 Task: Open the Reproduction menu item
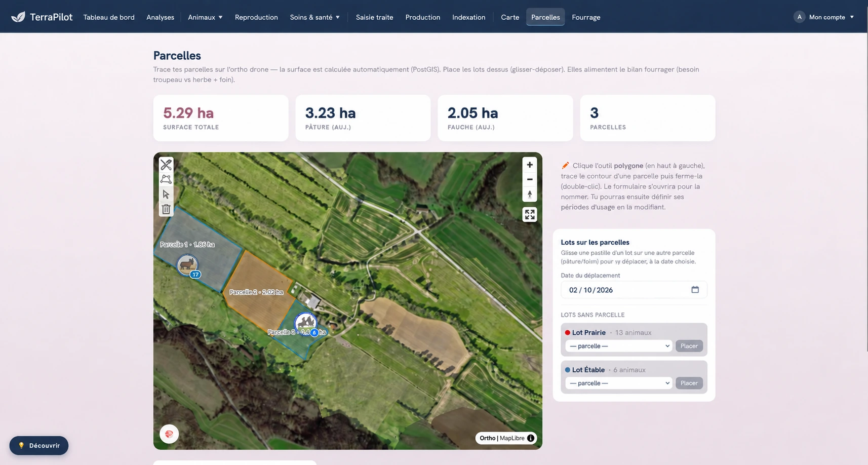point(256,17)
